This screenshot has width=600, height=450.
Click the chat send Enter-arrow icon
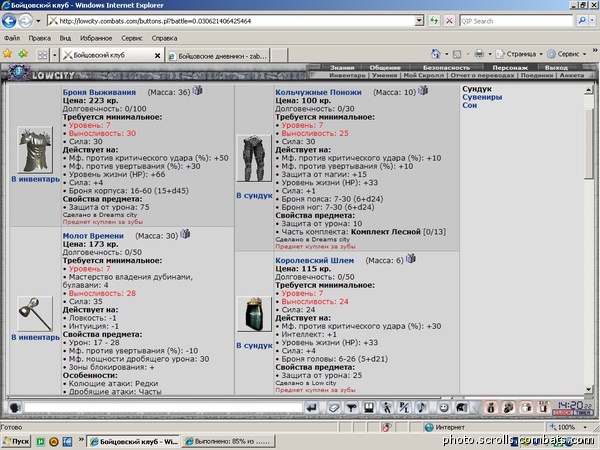click(x=312, y=408)
